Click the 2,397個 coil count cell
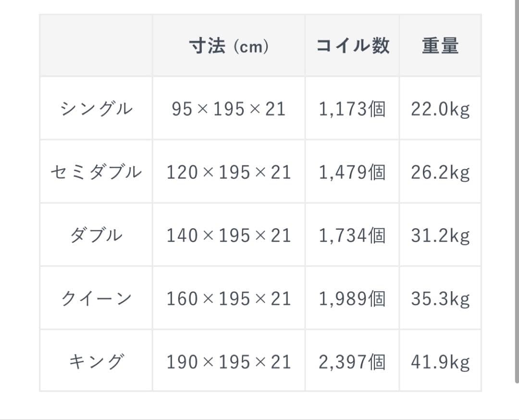 pyautogui.click(x=352, y=361)
